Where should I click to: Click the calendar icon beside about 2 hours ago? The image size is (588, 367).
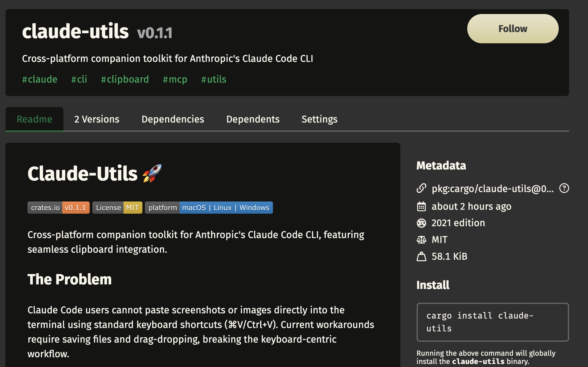pyautogui.click(x=421, y=206)
